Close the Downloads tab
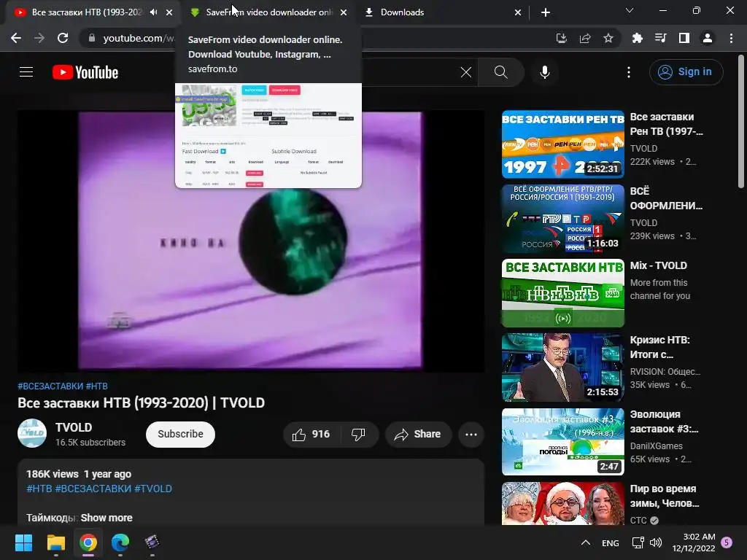The width and height of the screenshot is (747, 560). click(x=518, y=12)
